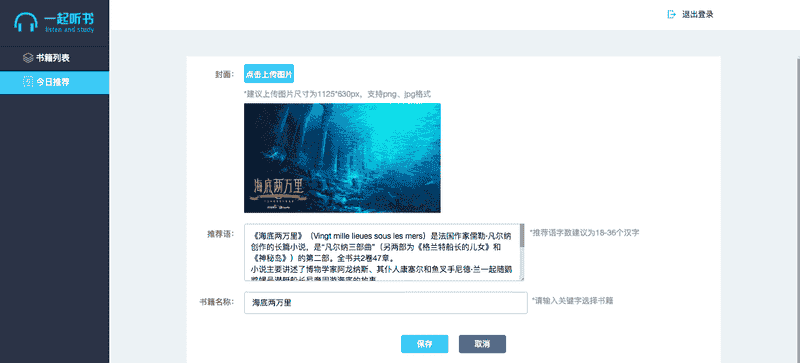Click the 海底两万里 cover image
This screenshot has width=800, height=363.
point(342,158)
